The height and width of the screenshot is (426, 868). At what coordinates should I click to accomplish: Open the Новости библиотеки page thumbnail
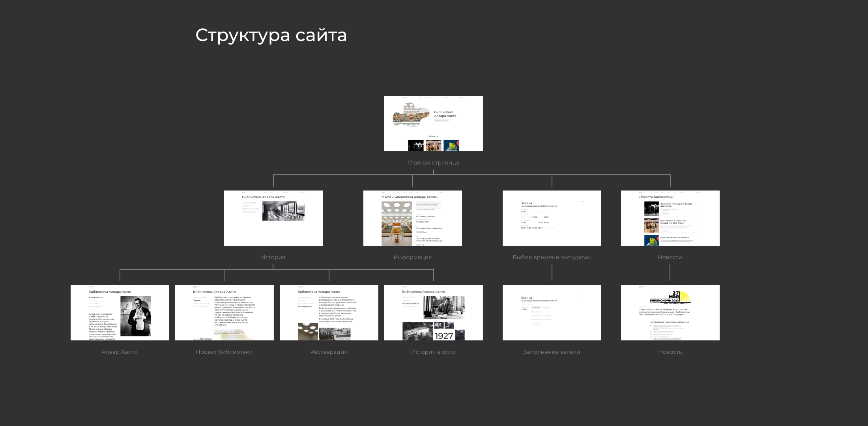click(670, 218)
